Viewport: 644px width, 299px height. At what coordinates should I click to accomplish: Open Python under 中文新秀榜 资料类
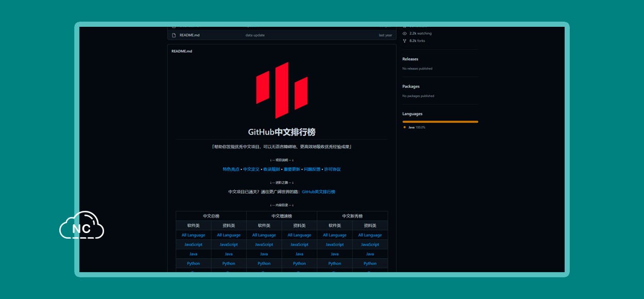(370, 263)
